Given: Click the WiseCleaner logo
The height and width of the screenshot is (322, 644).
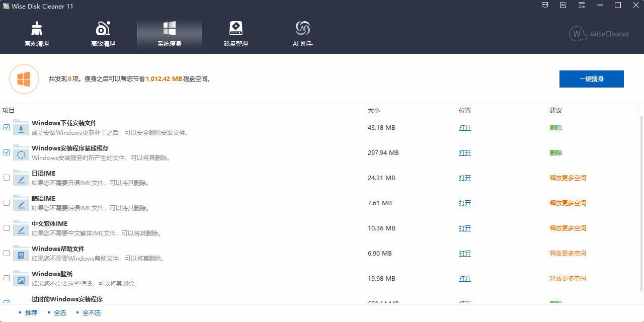Looking at the screenshot, I should (599, 34).
